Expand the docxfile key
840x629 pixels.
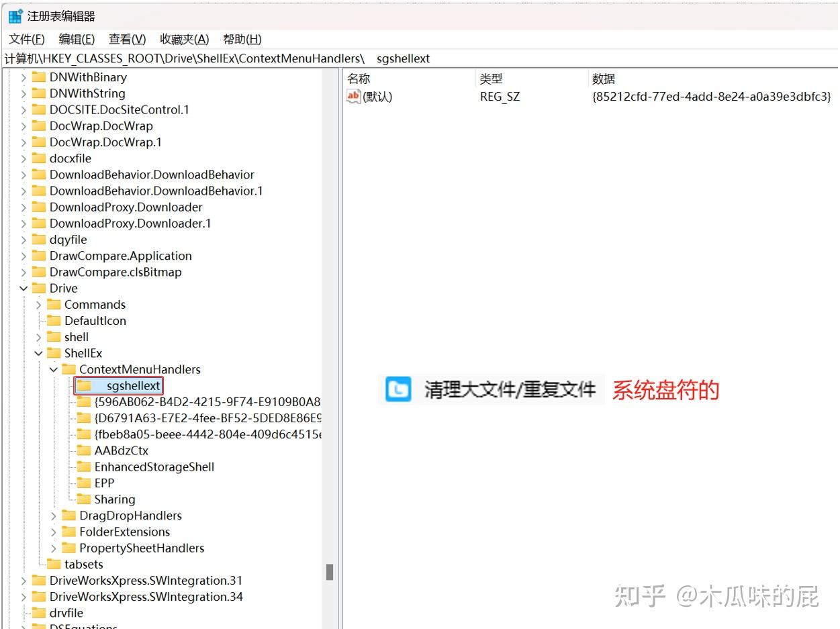click(24, 158)
